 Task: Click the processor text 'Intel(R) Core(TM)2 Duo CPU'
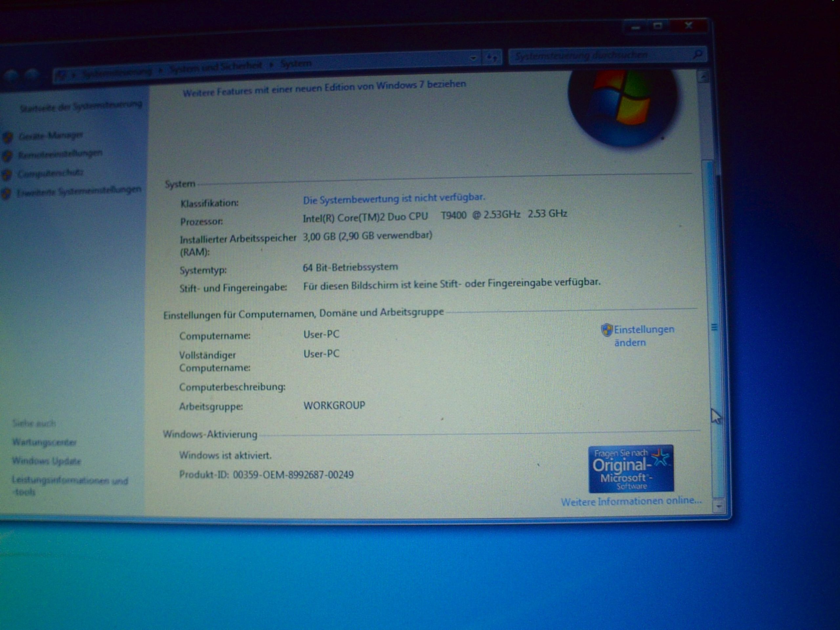pos(365,218)
